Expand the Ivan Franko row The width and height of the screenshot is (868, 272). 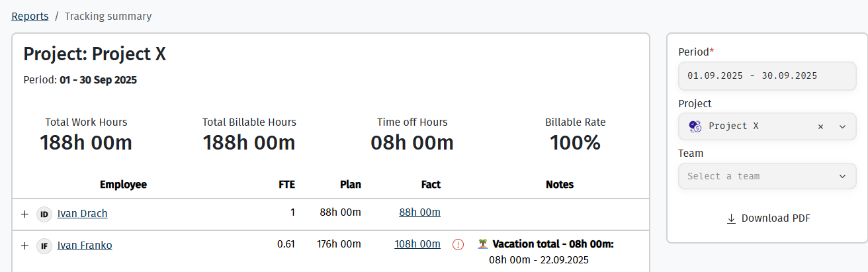tap(25, 246)
